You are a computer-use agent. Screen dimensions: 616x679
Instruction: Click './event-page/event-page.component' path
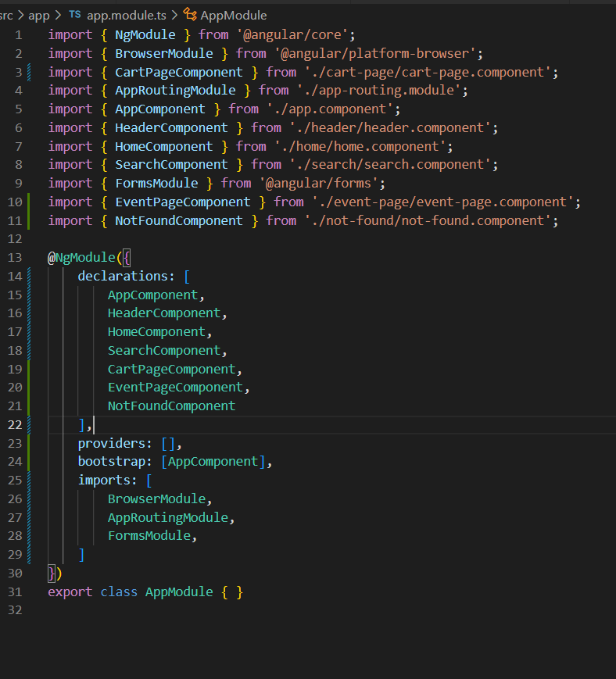[x=442, y=202]
